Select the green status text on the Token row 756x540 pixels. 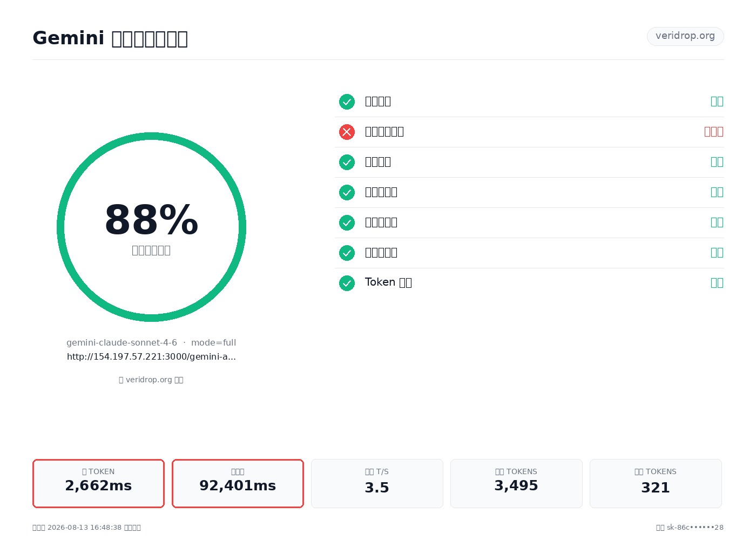[x=717, y=283]
